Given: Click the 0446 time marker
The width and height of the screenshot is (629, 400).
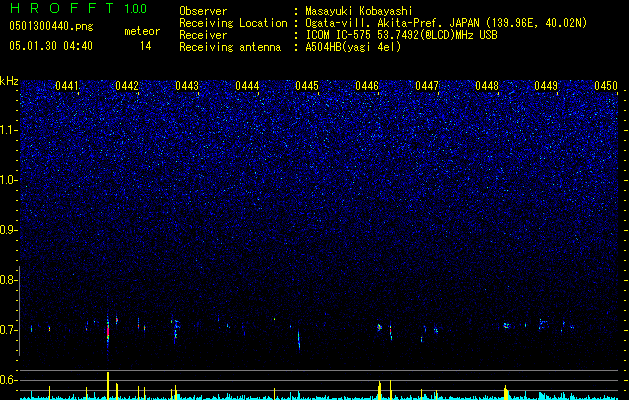Looking at the screenshot, I should [367, 86].
